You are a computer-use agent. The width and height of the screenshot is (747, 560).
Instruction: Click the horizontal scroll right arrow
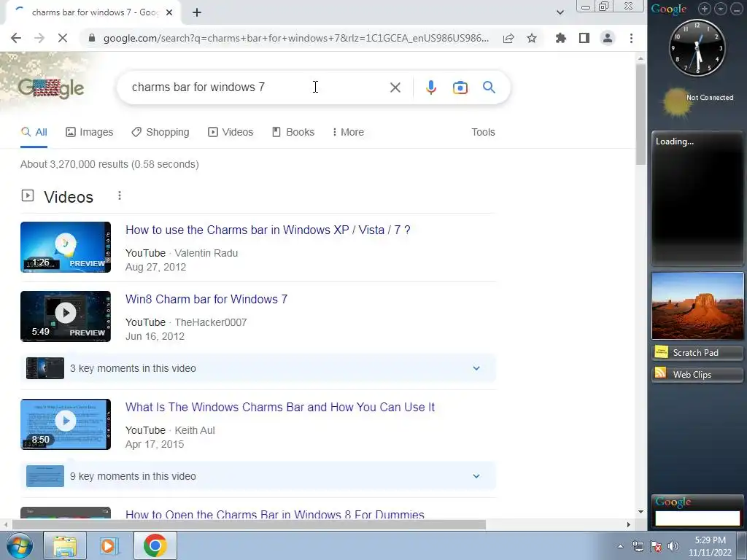pyautogui.click(x=628, y=524)
